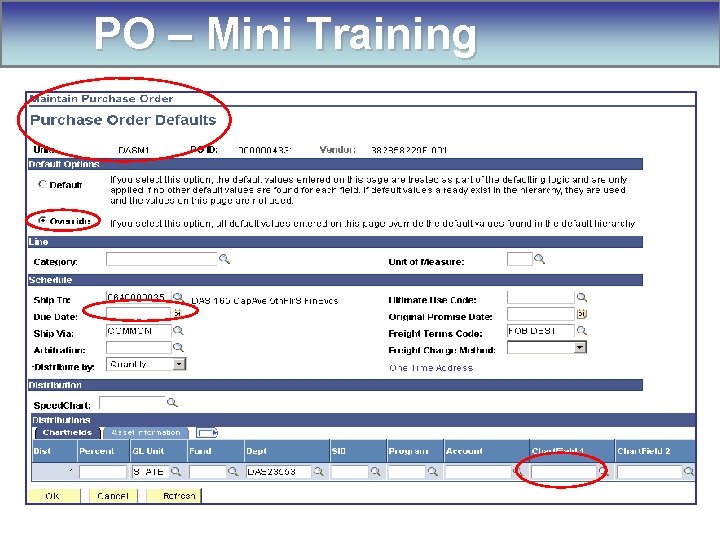Click the Program field in distribution row

[x=407, y=472]
